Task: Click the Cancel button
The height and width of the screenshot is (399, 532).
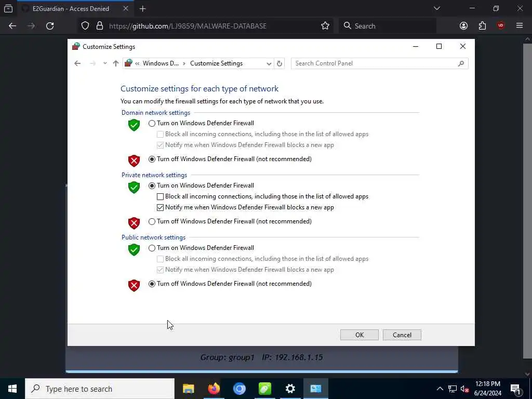Action: (402, 335)
